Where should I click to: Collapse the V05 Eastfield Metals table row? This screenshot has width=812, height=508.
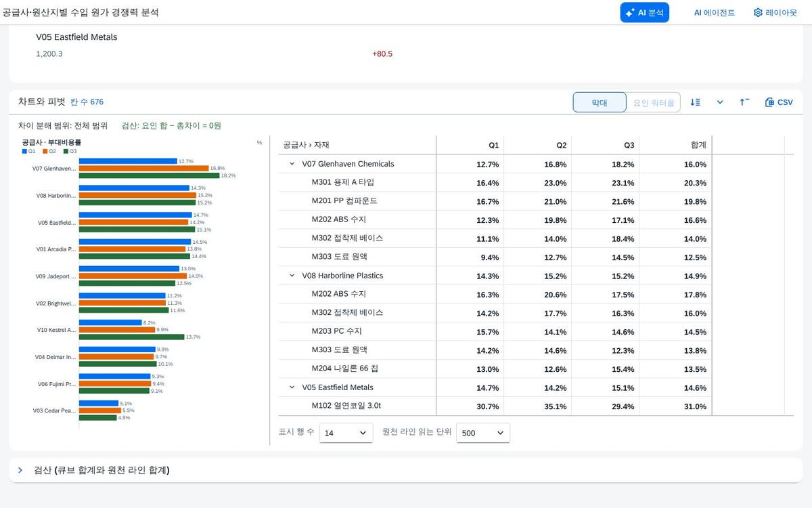point(292,387)
